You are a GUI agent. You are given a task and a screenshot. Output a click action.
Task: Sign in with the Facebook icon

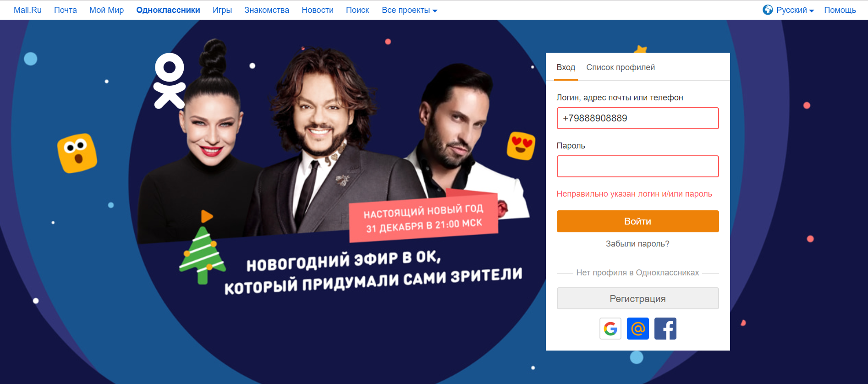point(665,329)
